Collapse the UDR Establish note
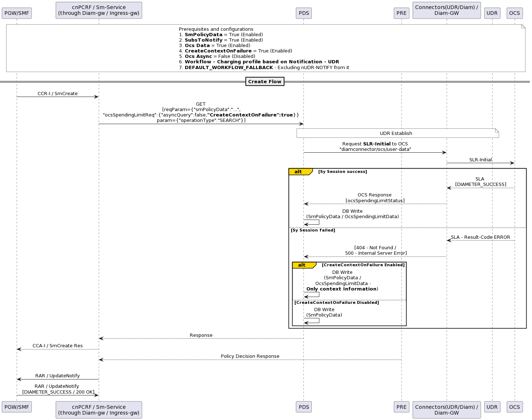This screenshot has width=532, height=420. tap(397, 133)
